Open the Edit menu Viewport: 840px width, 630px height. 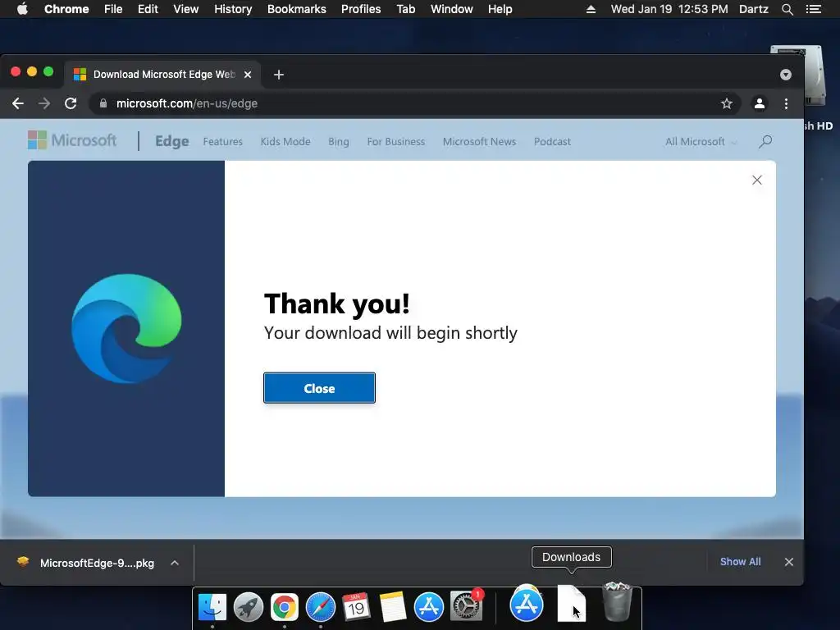click(x=148, y=9)
